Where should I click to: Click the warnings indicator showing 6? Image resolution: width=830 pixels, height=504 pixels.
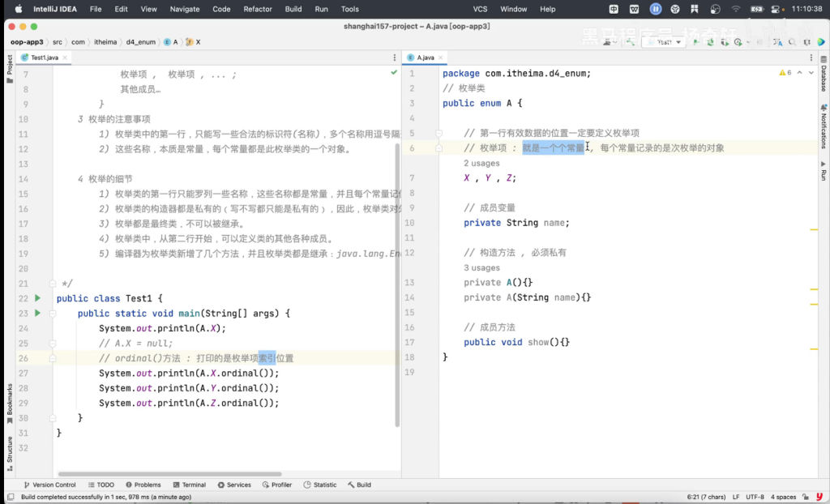(x=785, y=73)
